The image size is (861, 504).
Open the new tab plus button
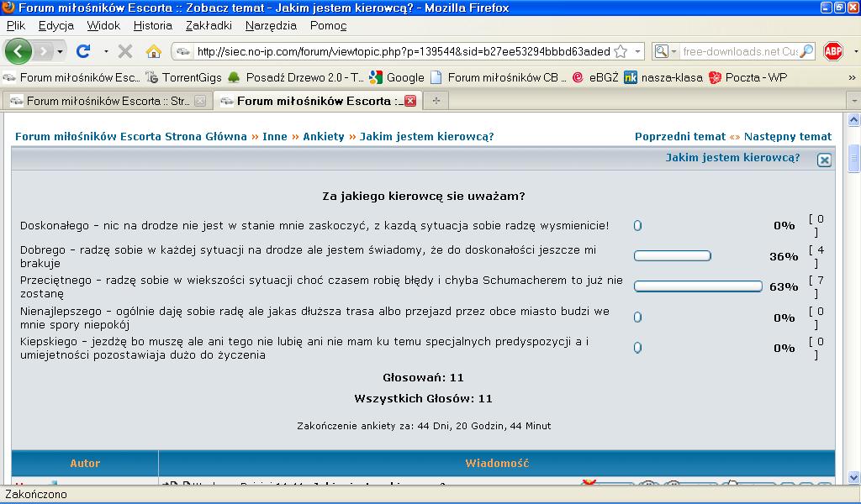pyautogui.click(x=436, y=101)
